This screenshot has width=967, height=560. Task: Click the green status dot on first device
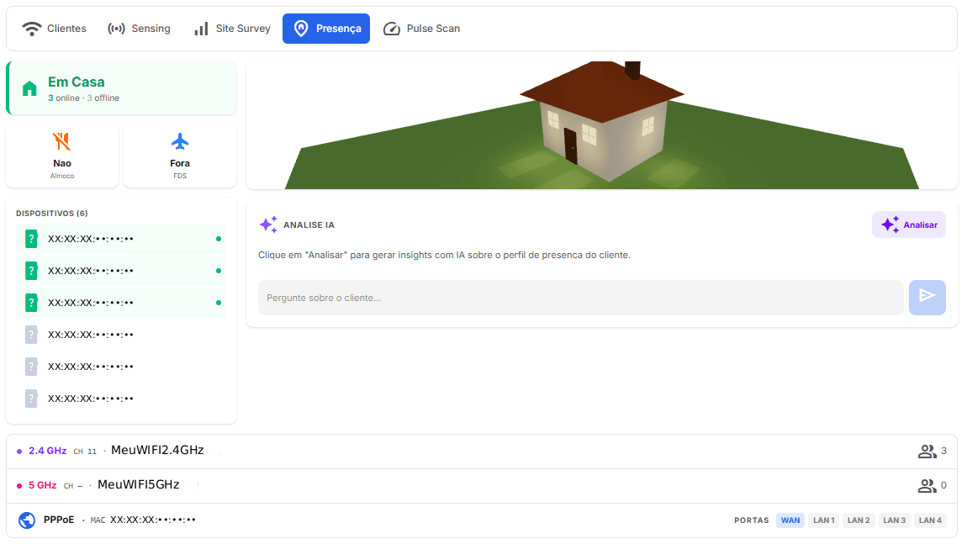219,239
